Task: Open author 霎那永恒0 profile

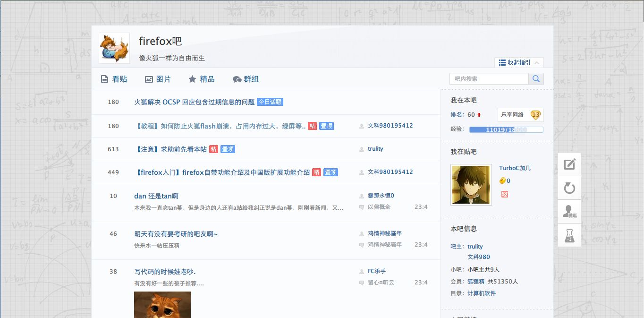Action: [381, 196]
